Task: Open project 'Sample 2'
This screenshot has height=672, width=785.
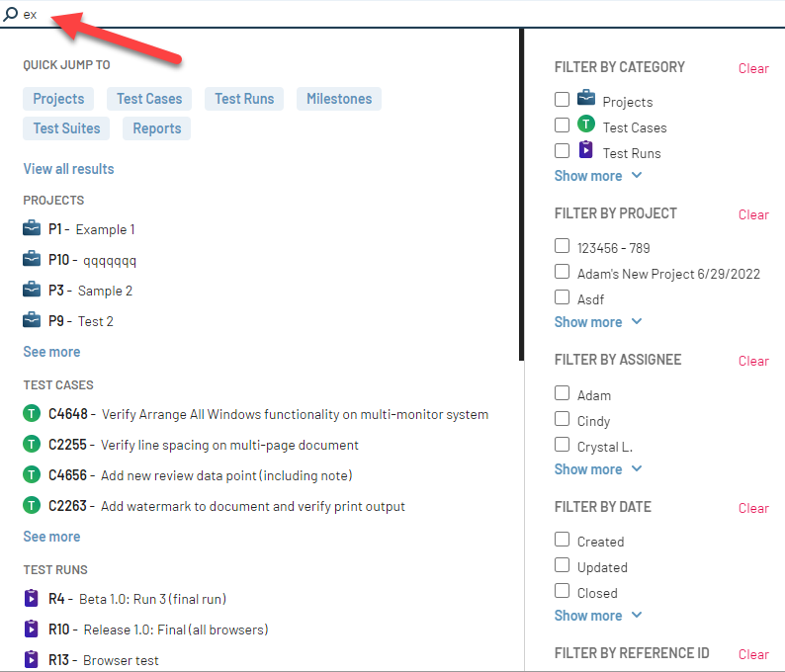Action: coord(105,291)
